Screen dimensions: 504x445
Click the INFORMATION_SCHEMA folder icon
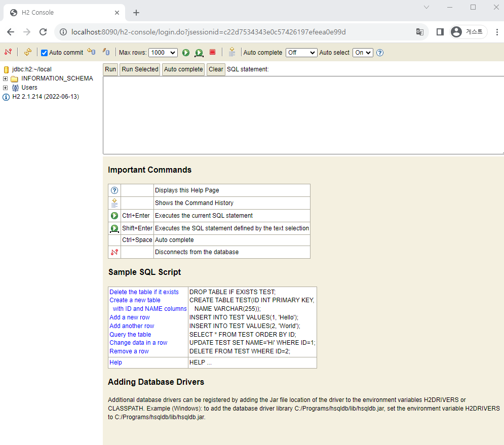pyautogui.click(x=15, y=78)
